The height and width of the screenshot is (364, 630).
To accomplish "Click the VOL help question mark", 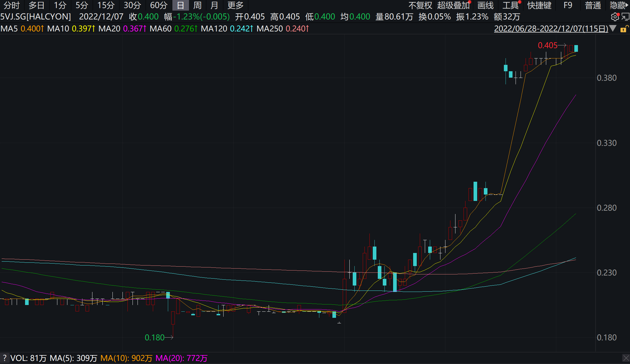I will coord(4,358).
